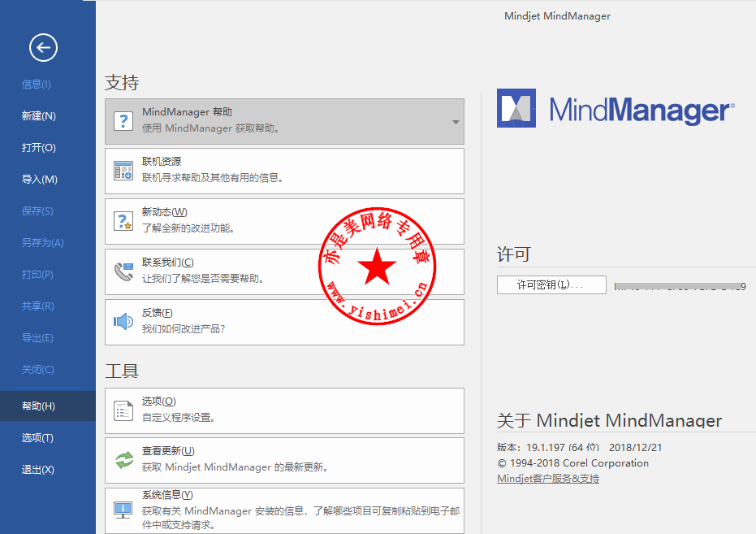Open 选项(T) in the sidebar
The image size is (756, 534).
point(37,438)
